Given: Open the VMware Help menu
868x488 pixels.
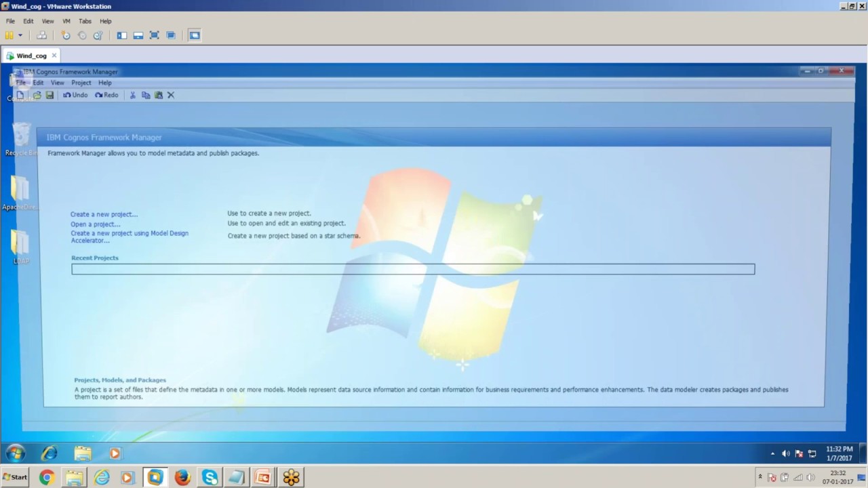Looking at the screenshot, I should [x=106, y=21].
